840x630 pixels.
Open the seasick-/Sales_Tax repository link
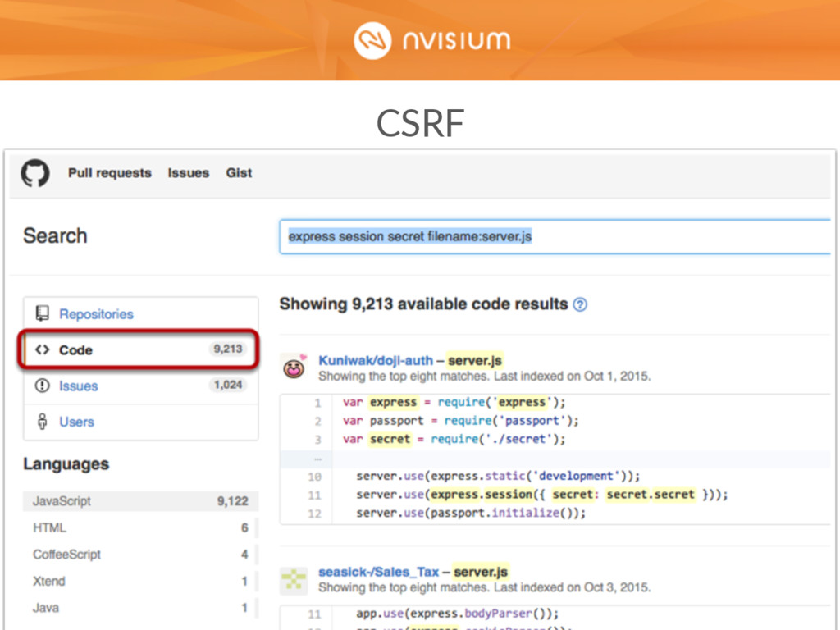point(378,572)
